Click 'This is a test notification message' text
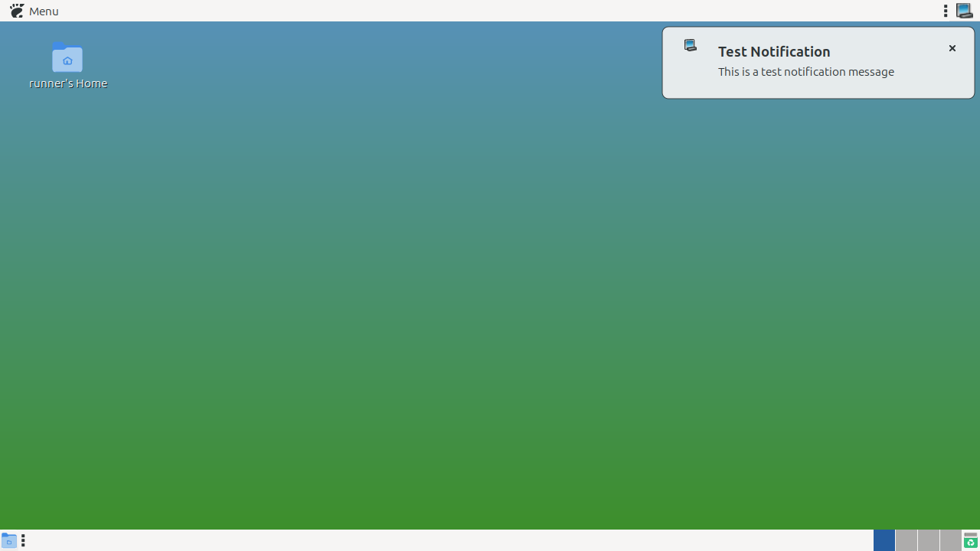Image resolution: width=980 pixels, height=551 pixels. (806, 72)
